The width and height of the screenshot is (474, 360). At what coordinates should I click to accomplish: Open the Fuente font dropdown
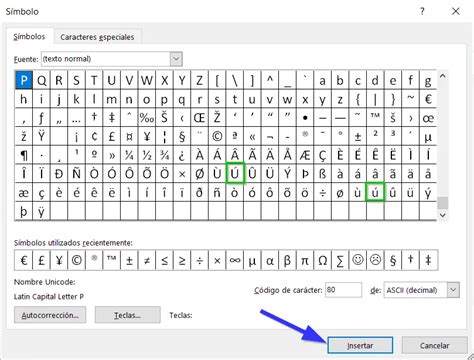click(x=176, y=59)
